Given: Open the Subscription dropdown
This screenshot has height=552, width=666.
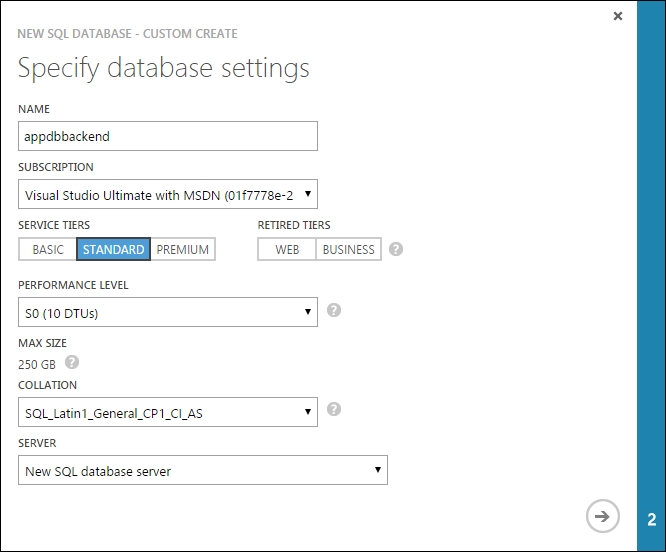Looking at the screenshot, I should click(x=168, y=194).
